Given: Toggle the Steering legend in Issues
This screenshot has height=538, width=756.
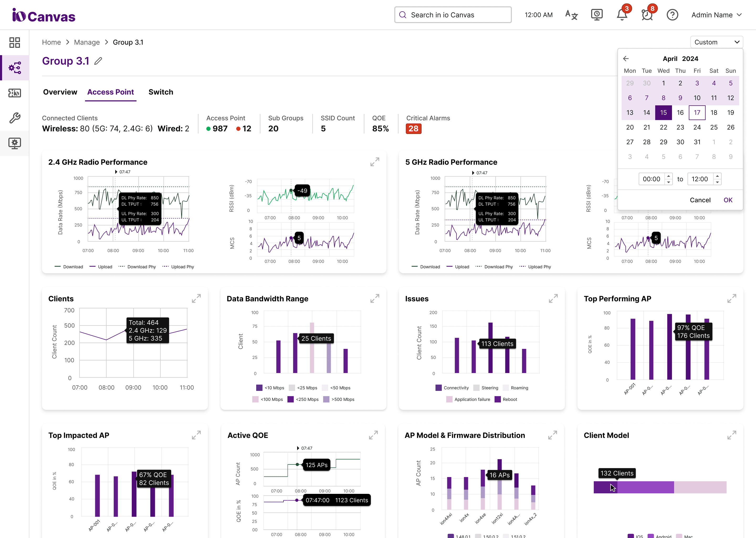Looking at the screenshot, I should click(486, 387).
